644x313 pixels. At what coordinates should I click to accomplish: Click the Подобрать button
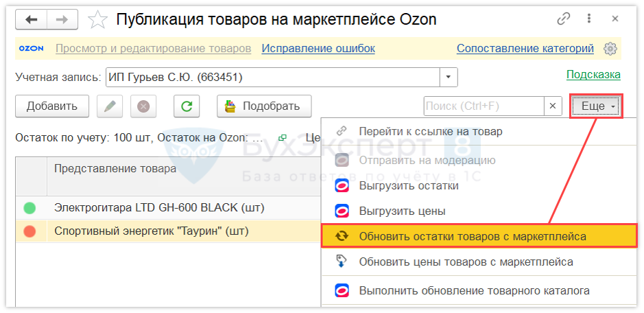click(x=264, y=106)
